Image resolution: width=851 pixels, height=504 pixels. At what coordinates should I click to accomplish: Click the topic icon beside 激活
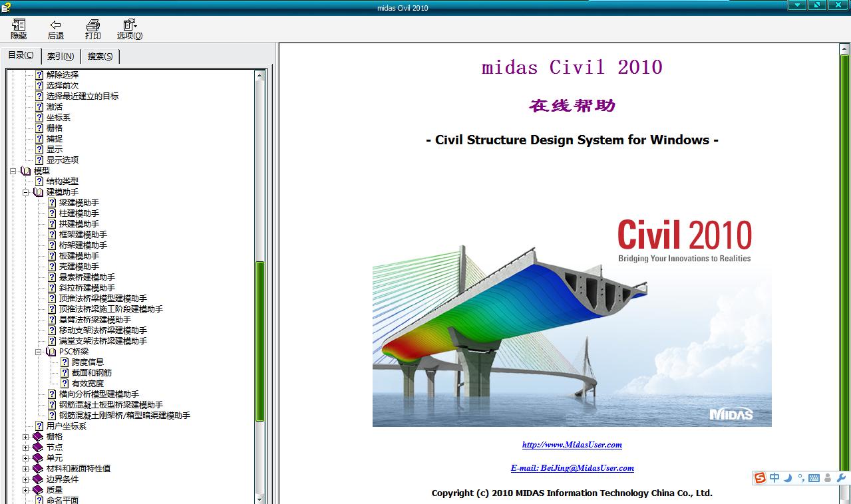coord(39,107)
